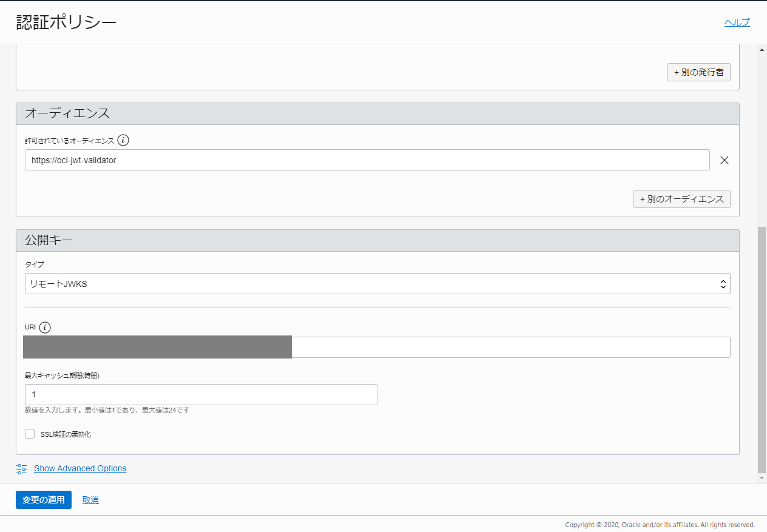Cancel with the 取消 link

[90, 500]
